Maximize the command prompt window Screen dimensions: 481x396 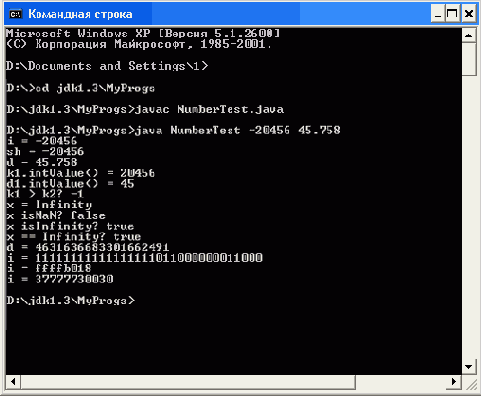coord(453,14)
